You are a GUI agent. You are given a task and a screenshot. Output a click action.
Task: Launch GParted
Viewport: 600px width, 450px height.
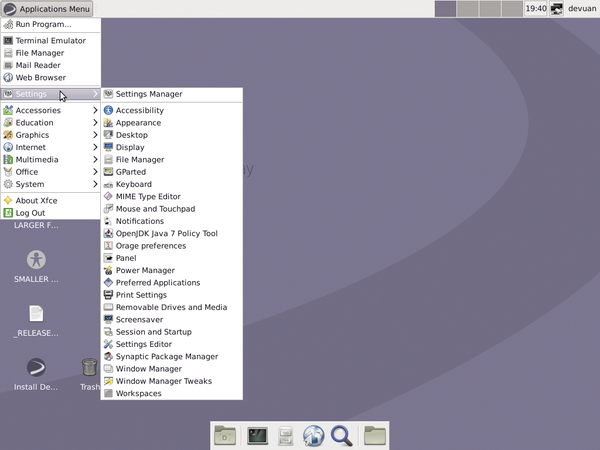pos(172,172)
